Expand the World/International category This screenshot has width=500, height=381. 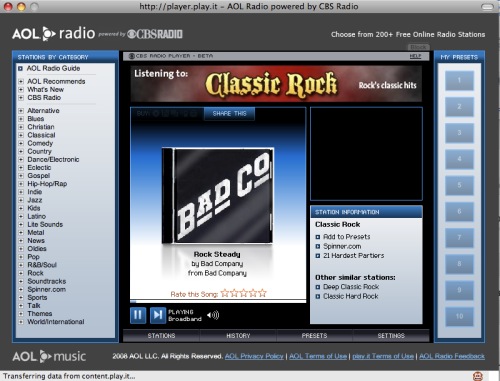tap(21, 322)
